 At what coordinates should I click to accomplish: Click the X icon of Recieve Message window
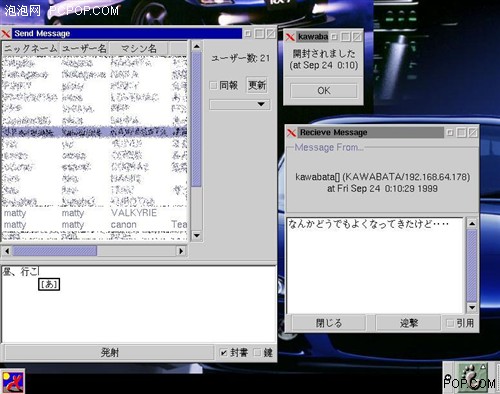pyautogui.click(x=291, y=133)
